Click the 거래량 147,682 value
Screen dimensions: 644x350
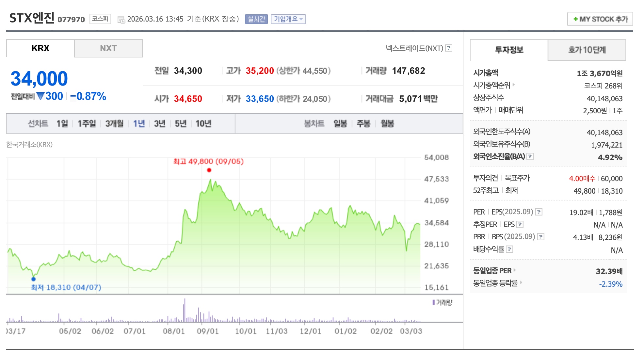click(x=409, y=71)
